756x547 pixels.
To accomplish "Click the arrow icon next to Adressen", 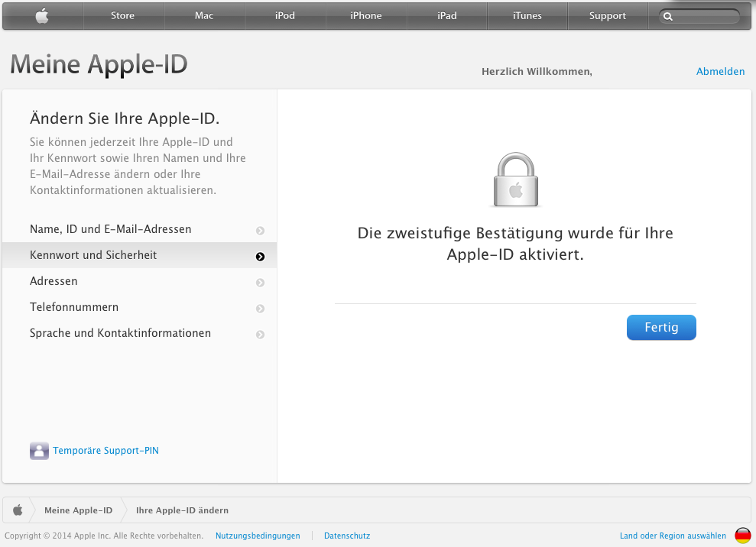I will (261, 283).
